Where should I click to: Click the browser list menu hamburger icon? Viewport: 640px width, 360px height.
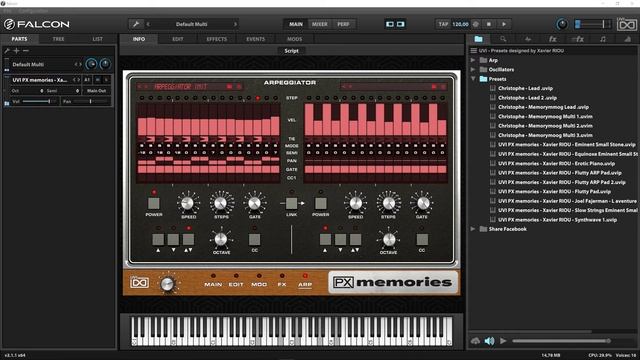tap(473, 51)
